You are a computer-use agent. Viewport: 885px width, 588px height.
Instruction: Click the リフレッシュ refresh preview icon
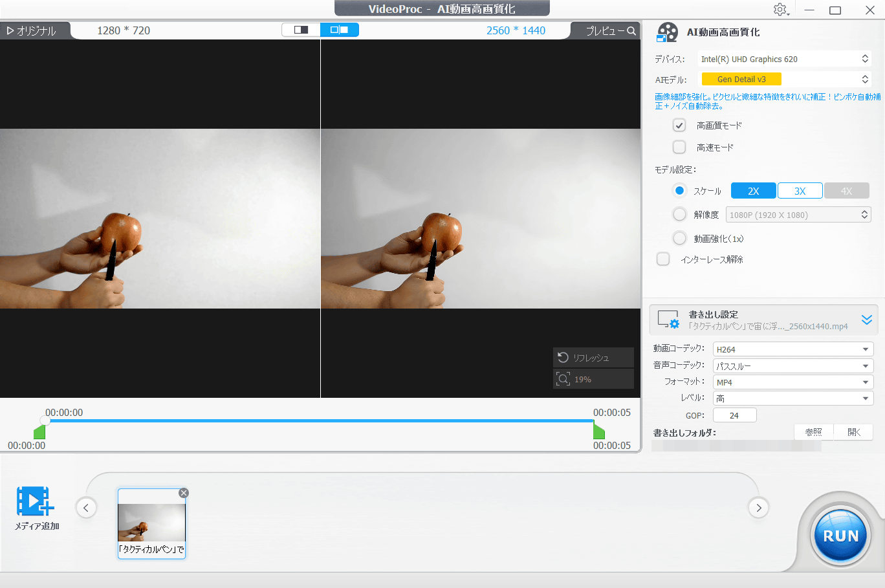[563, 358]
